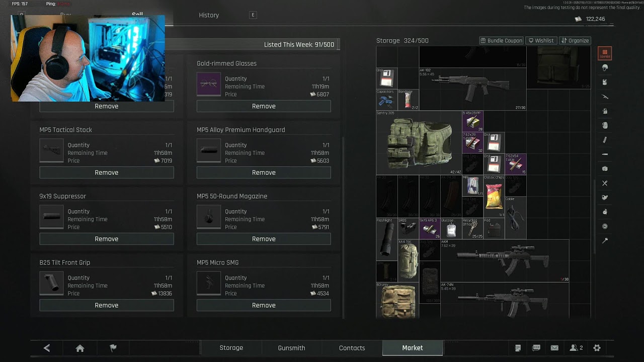
Task: Click the MP5 Tactical Stock listing thumbnail
Action: pos(52,151)
